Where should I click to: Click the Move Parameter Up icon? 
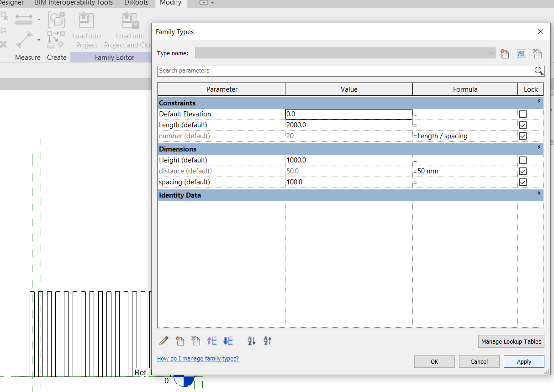211,341
